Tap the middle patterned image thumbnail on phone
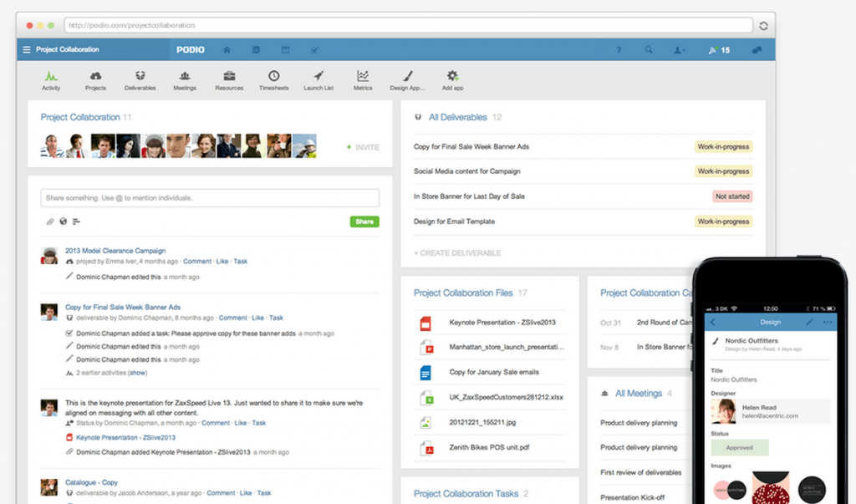 point(770,488)
